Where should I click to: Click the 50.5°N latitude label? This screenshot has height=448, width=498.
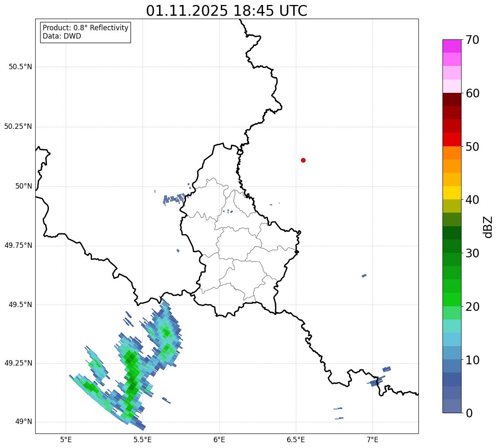(20, 67)
